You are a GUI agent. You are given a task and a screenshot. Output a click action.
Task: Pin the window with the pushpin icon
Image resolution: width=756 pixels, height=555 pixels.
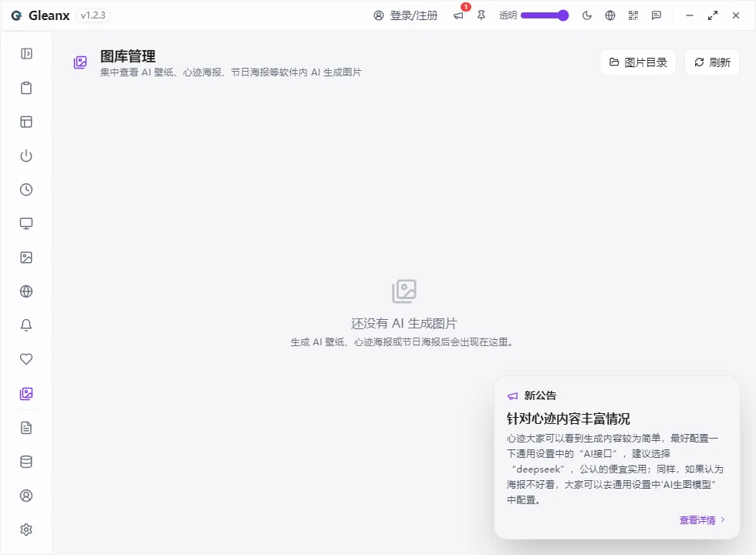(x=481, y=15)
